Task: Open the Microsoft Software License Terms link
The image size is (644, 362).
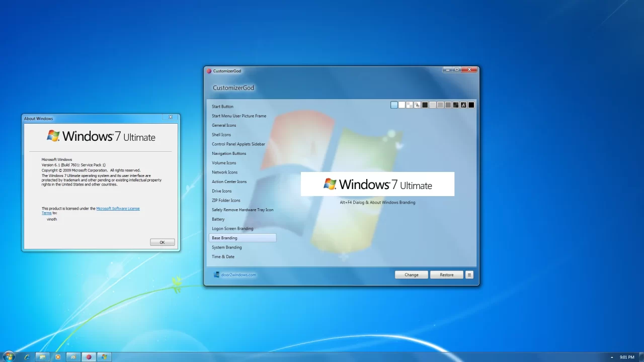Action: pyautogui.click(x=118, y=208)
